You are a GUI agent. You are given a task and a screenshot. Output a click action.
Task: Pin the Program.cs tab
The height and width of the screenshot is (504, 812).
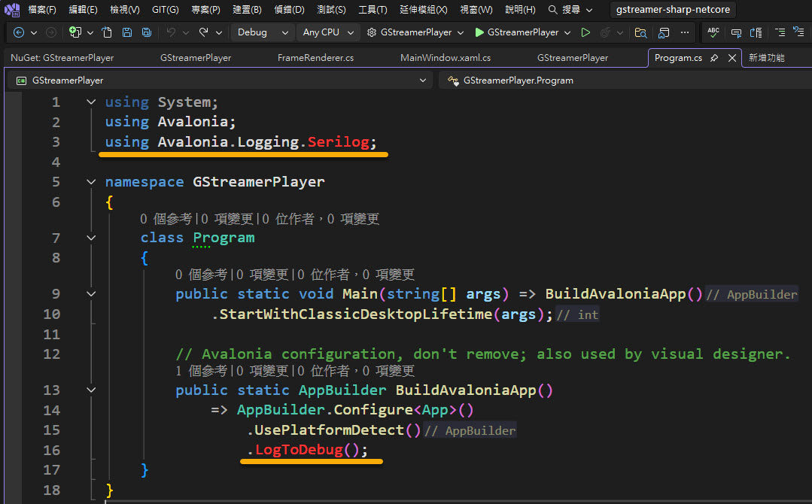(x=714, y=58)
